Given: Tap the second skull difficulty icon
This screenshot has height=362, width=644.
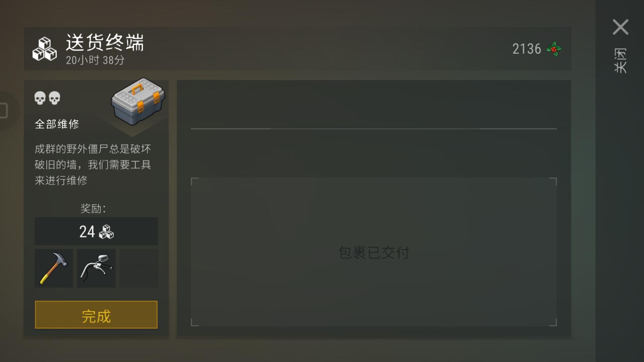Looking at the screenshot, I should pos(54,98).
